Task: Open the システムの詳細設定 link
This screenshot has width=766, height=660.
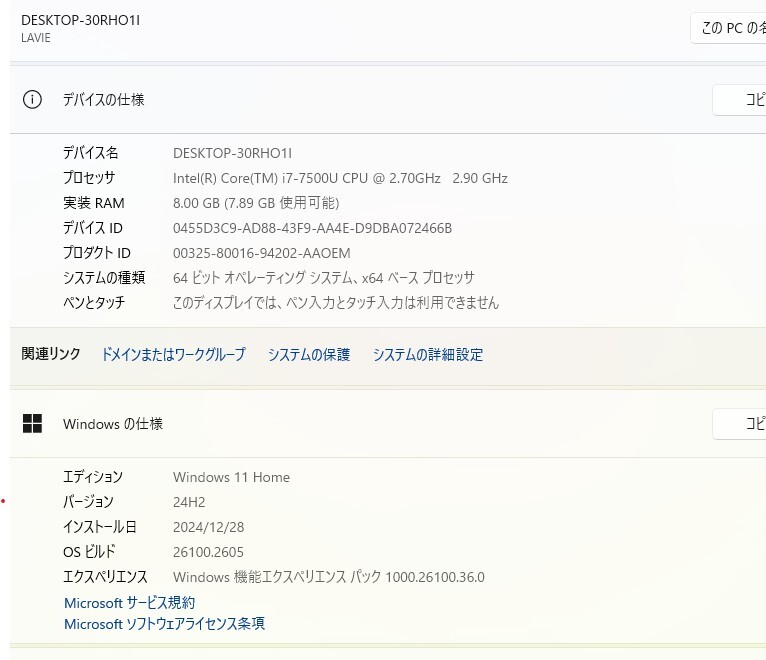Action: (x=428, y=354)
